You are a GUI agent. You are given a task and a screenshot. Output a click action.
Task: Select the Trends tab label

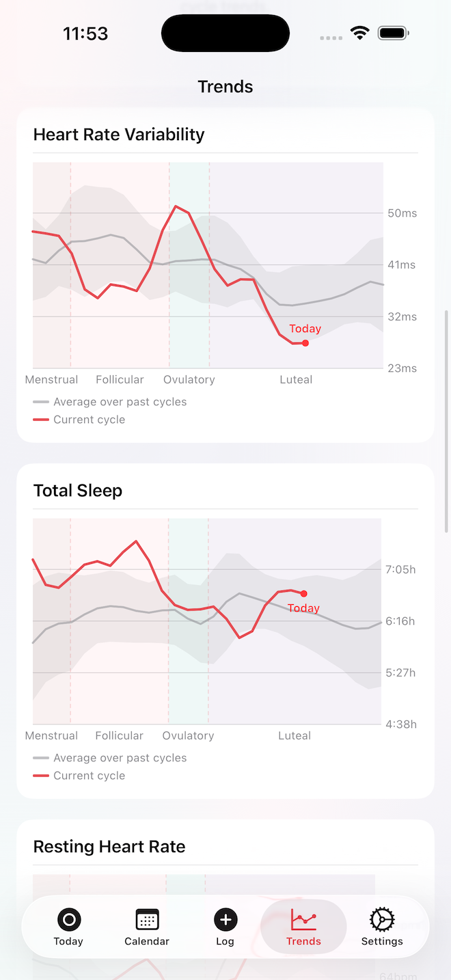(x=303, y=941)
